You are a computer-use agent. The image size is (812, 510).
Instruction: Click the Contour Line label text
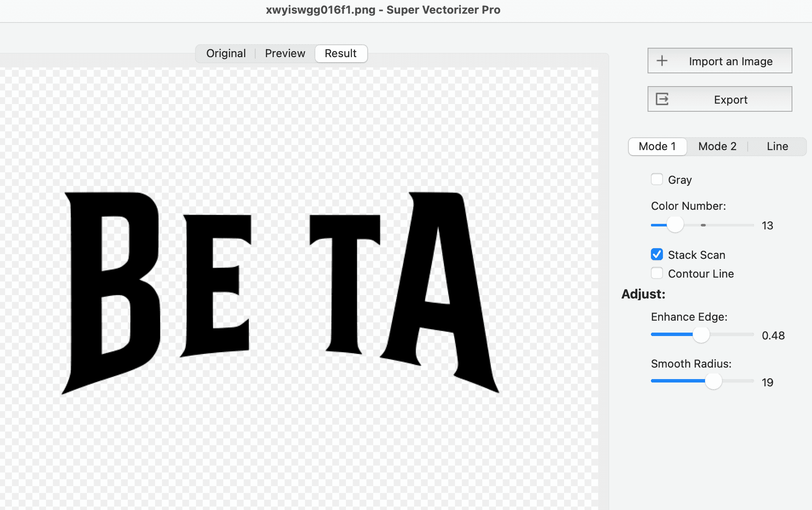click(701, 274)
